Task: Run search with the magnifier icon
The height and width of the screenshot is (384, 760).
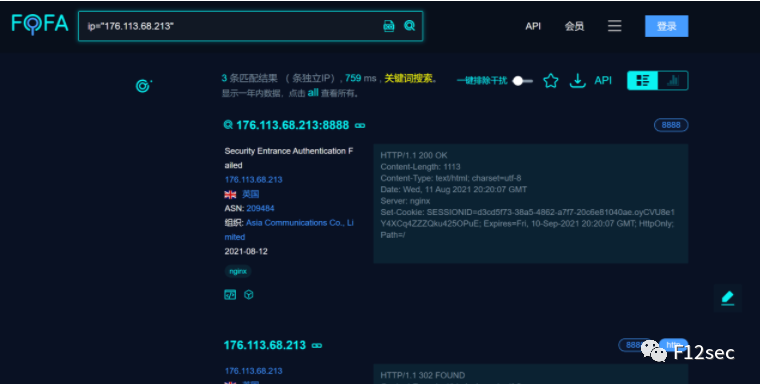Action: click(410, 26)
